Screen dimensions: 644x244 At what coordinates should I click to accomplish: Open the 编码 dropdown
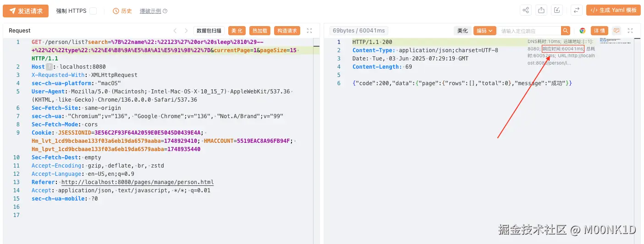484,31
